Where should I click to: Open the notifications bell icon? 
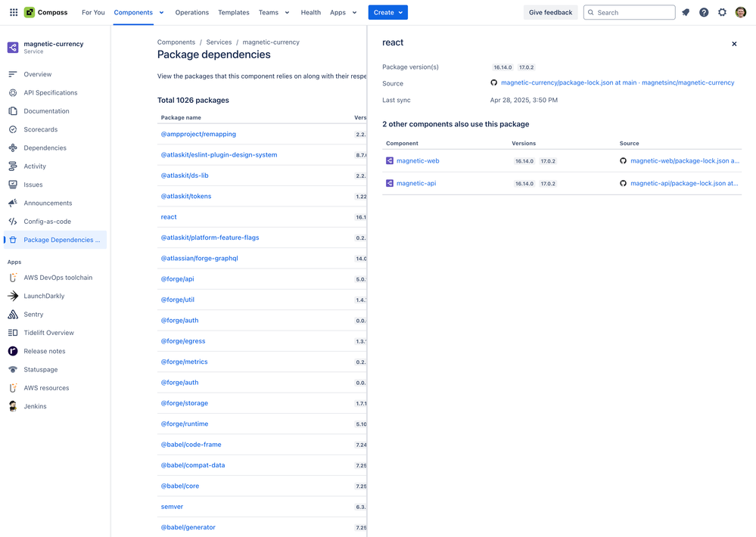coord(686,13)
